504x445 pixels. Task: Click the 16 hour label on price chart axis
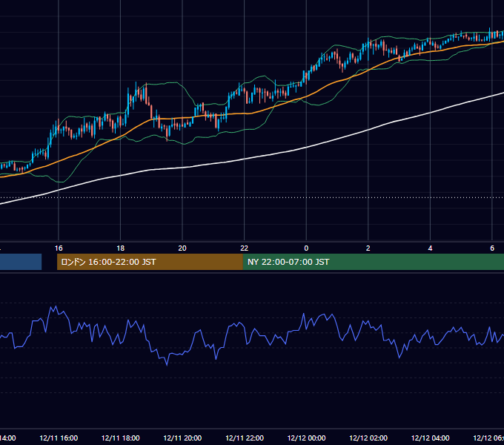[x=59, y=248]
